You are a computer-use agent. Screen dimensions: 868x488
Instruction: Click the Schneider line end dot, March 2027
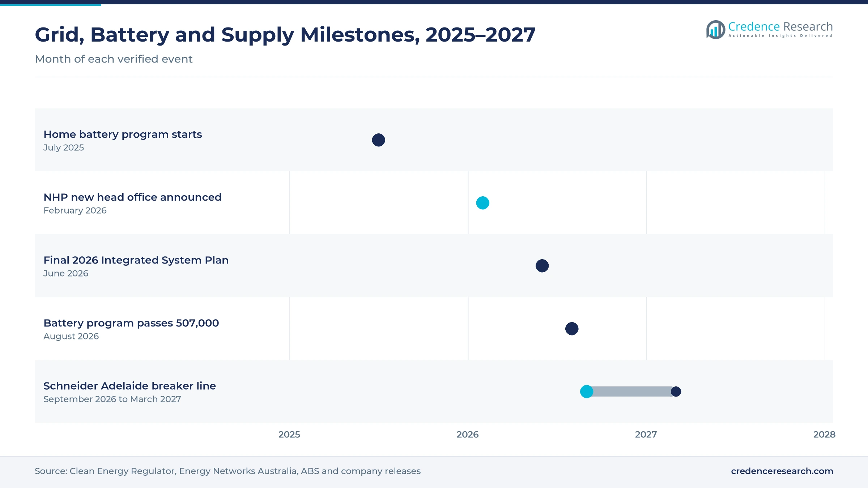(x=676, y=391)
